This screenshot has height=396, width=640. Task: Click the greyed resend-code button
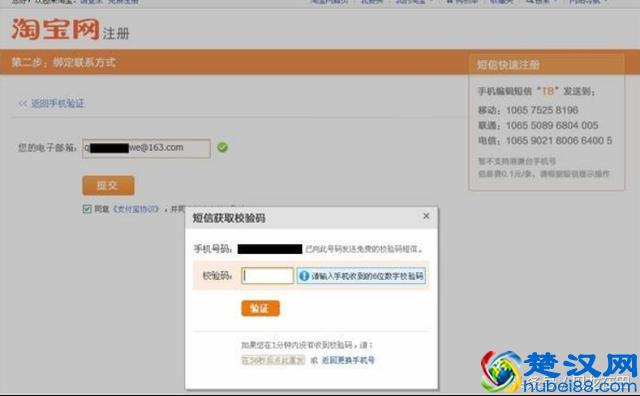[x=273, y=360]
